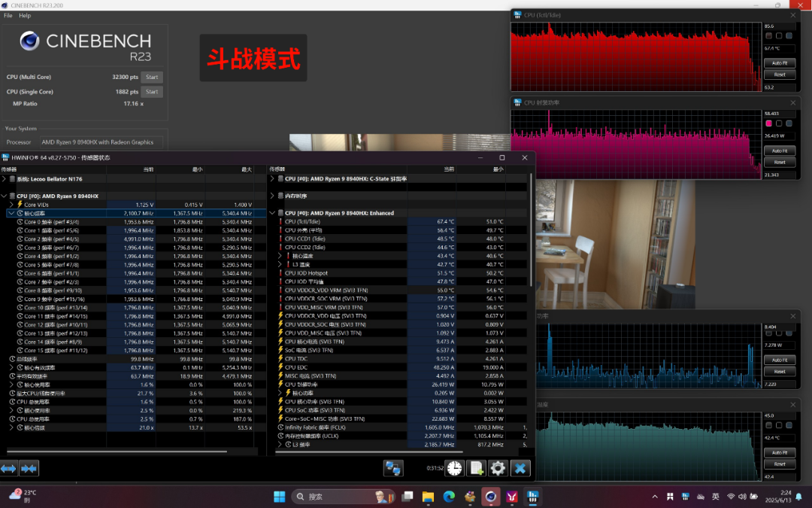Open the Cinebench File menu
Image resolution: width=812 pixels, height=508 pixels.
point(8,16)
